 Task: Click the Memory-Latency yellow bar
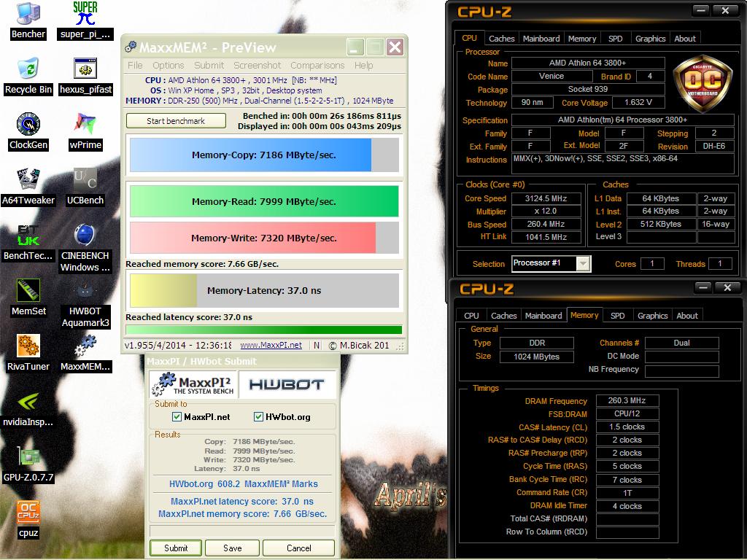point(264,290)
